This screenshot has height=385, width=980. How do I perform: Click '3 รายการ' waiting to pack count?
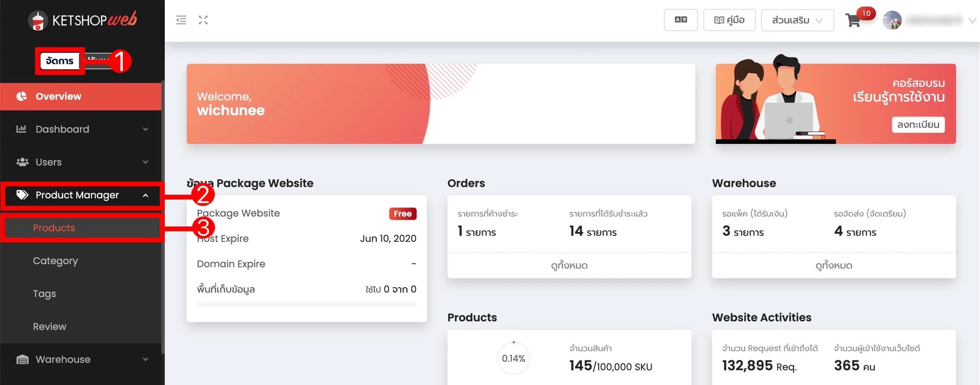pyautogui.click(x=743, y=231)
